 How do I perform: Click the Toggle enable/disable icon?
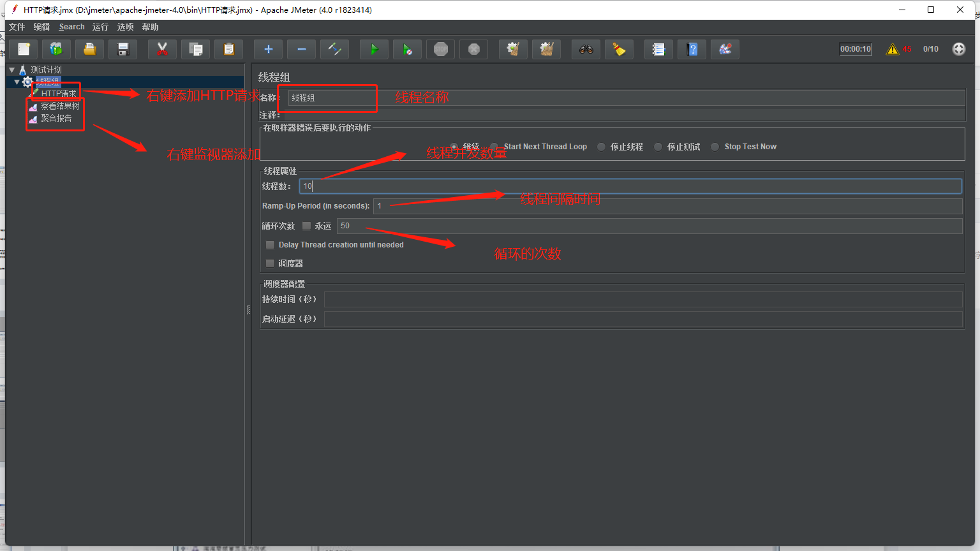(335, 49)
